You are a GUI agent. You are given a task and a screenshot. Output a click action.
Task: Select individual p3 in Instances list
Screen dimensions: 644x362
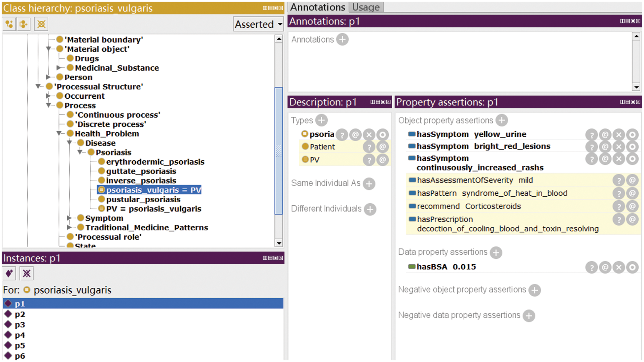(x=20, y=325)
